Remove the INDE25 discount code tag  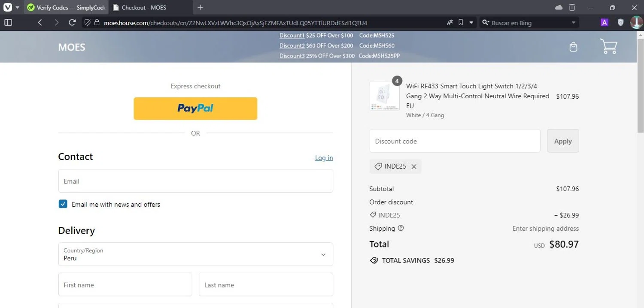pyautogui.click(x=414, y=166)
